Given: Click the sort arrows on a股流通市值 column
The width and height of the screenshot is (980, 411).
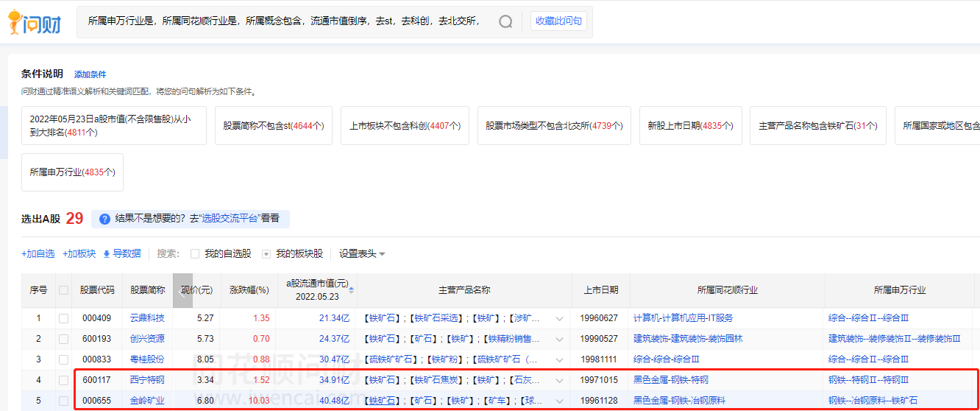Looking at the screenshot, I should (351, 289).
